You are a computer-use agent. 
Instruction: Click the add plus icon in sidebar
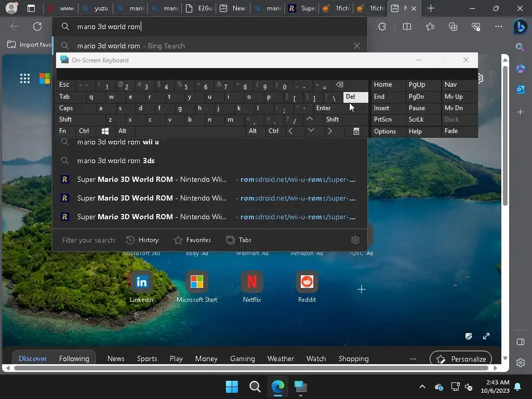click(520, 112)
